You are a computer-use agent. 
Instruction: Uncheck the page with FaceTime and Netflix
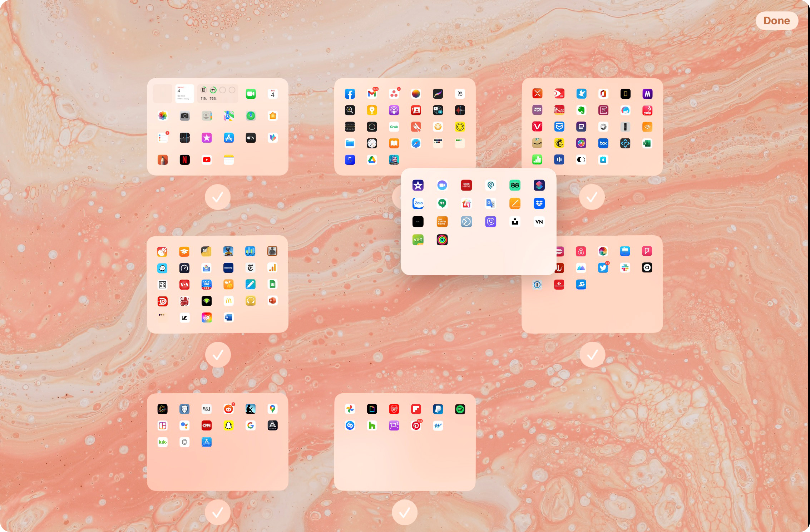click(218, 197)
